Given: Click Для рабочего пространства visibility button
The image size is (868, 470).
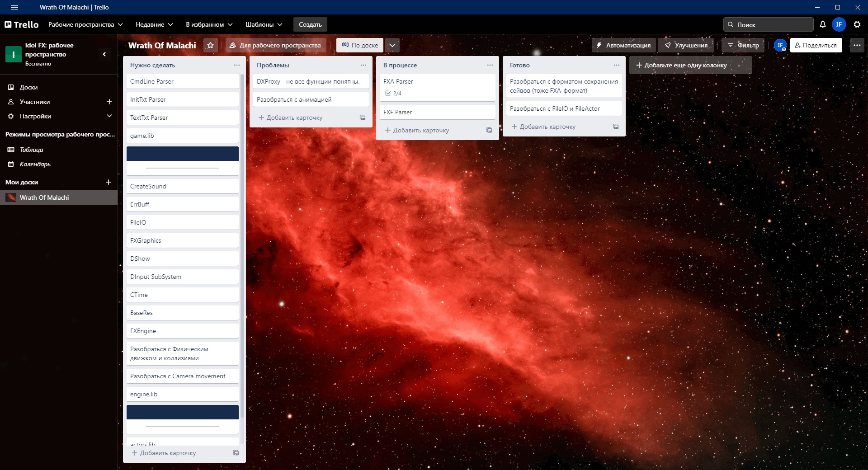Looking at the screenshot, I should 275,45.
